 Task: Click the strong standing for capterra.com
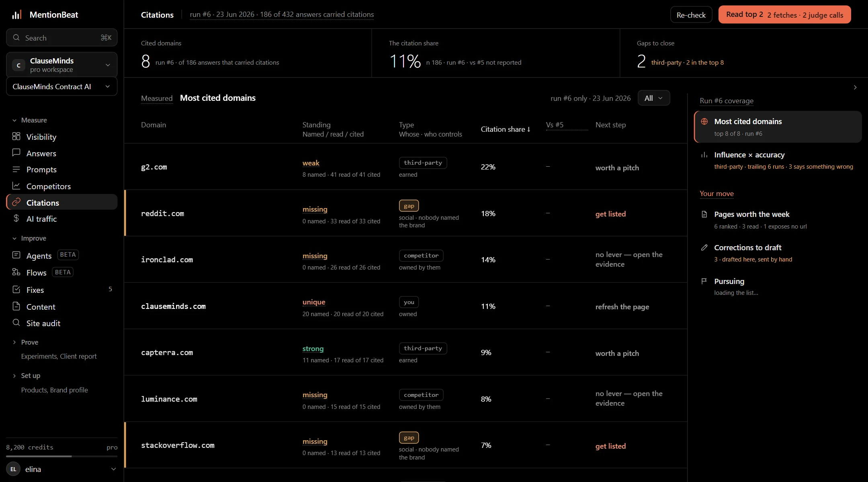pos(313,348)
